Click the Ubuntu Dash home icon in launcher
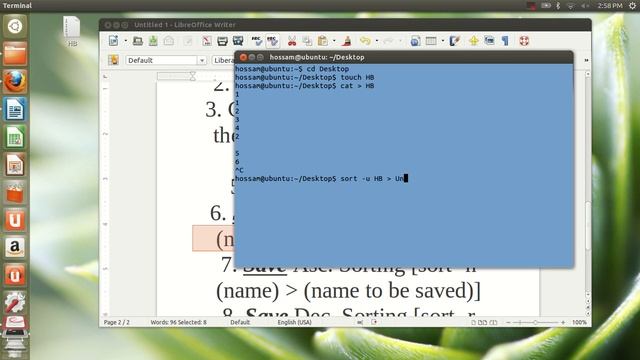 point(15,26)
